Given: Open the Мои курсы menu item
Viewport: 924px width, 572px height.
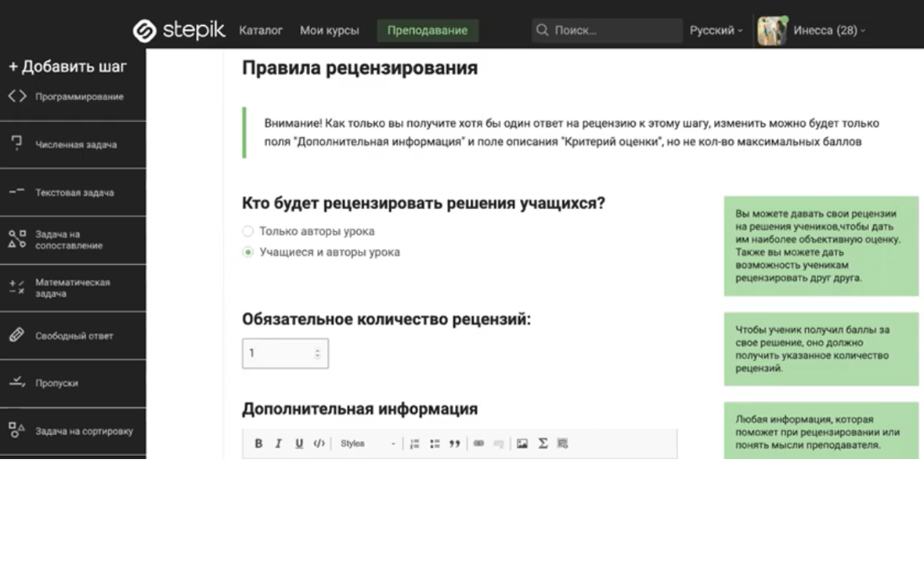Looking at the screenshot, I should tap(329, 31).
